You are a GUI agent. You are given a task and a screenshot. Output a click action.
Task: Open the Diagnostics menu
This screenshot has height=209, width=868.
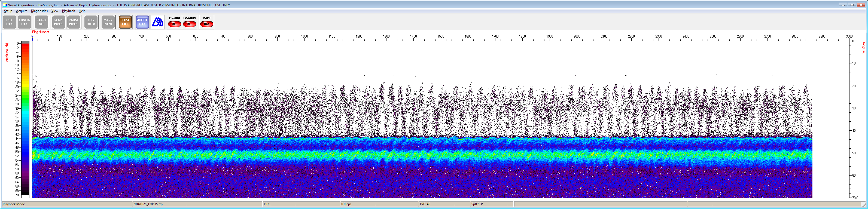pos(39,11)
